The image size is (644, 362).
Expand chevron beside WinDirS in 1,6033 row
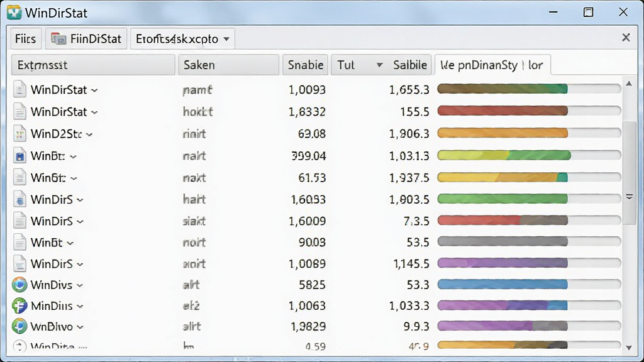(x=80, y=200)
